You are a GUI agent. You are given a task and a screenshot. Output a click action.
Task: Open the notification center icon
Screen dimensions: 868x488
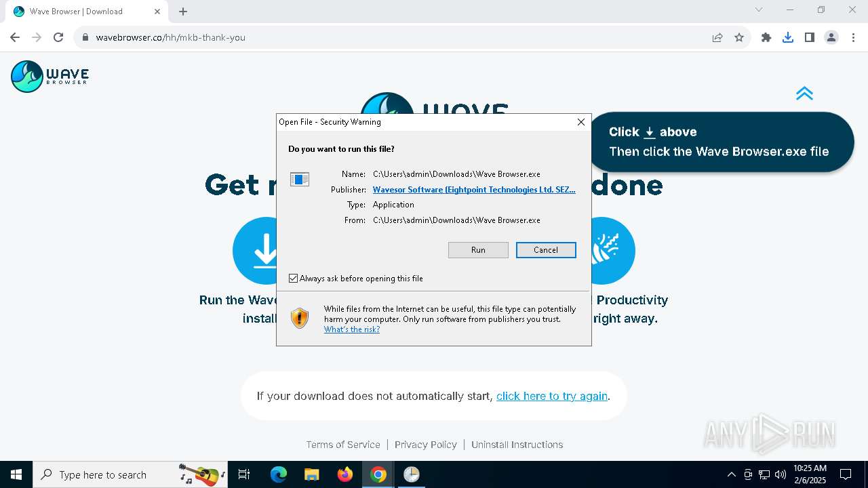846,474
